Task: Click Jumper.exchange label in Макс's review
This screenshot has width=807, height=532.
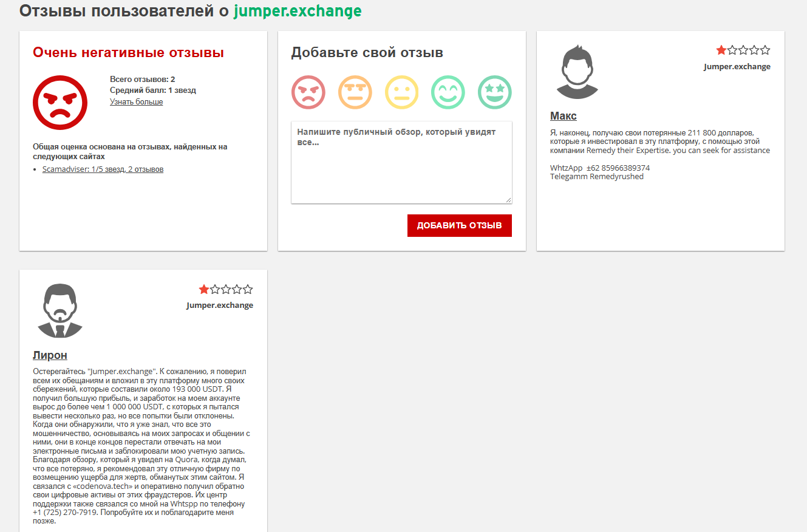Action: (x=737, y=67)
